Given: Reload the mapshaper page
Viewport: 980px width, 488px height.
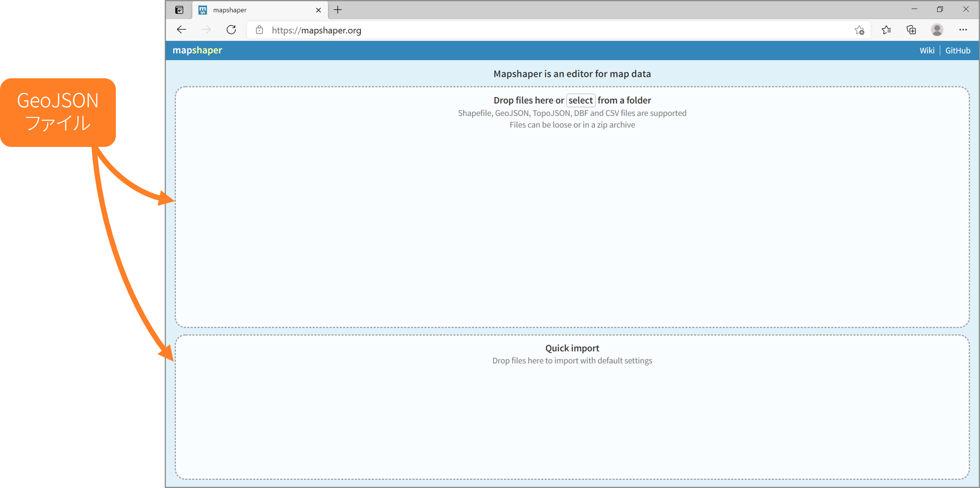Looking at the screenshot, I should pyautogui.click(x=231, y=30).
